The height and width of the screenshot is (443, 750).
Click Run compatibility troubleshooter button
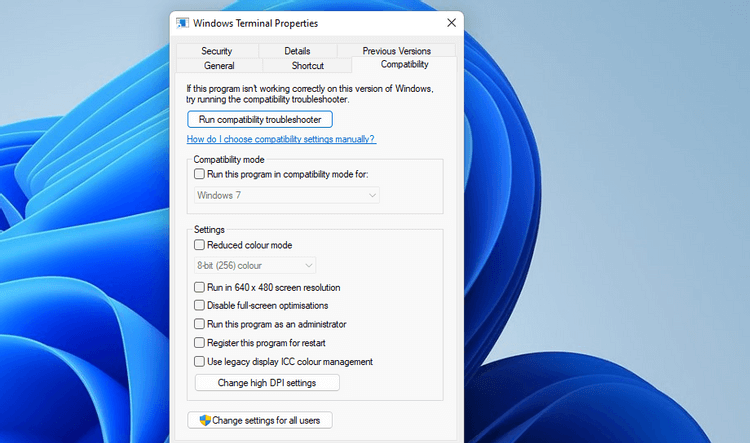pyautogui.click(x=260, y=120)
